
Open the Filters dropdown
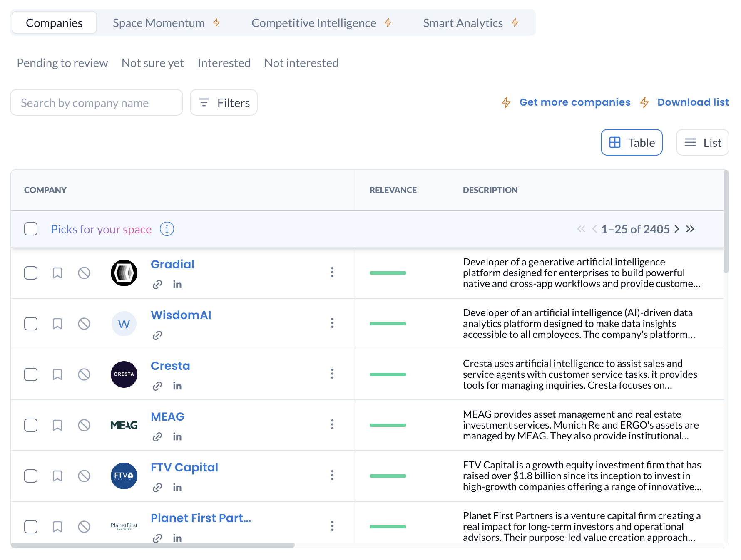224,102
